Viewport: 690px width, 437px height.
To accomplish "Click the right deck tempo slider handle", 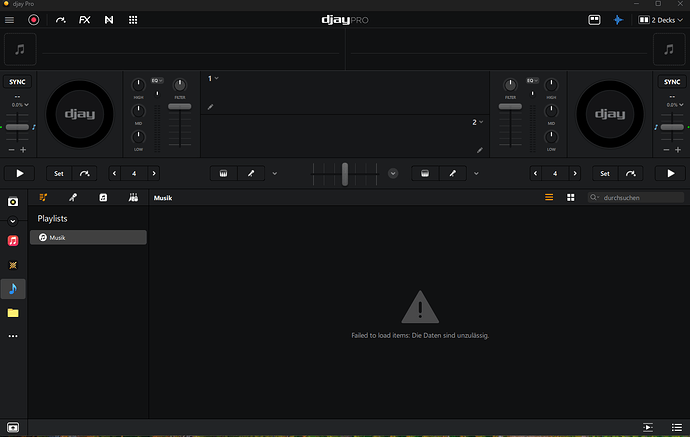I will (672, 127).
